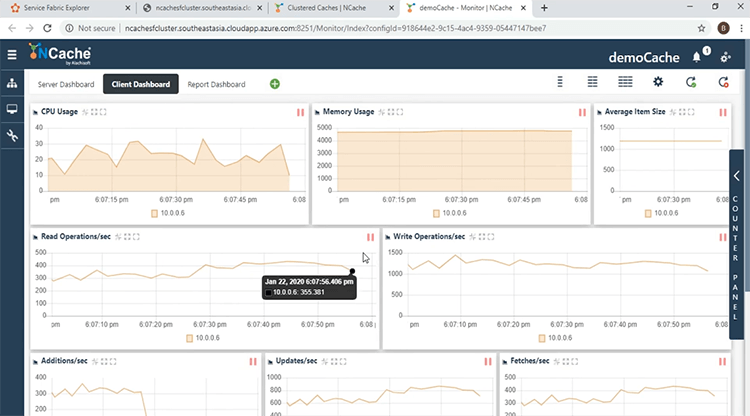Pause the Additions/sec chart
Screen dimensions: 750x416
(253, 361)
